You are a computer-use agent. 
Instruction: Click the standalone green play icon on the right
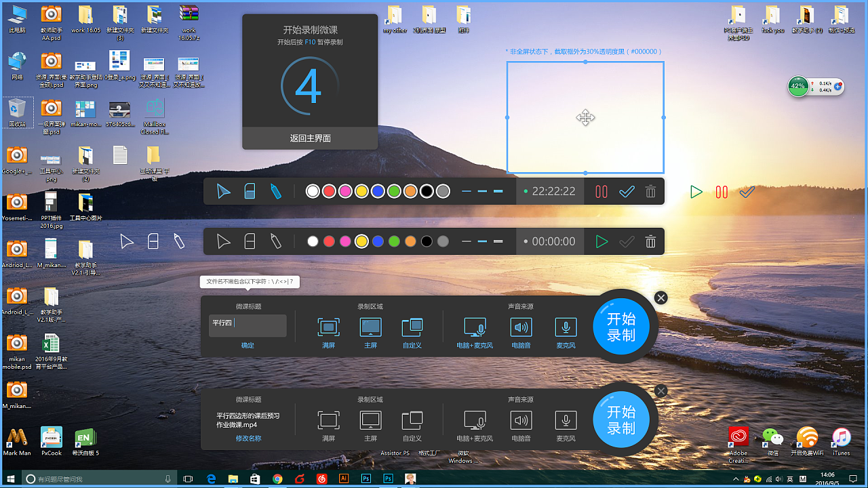[696, 192]
